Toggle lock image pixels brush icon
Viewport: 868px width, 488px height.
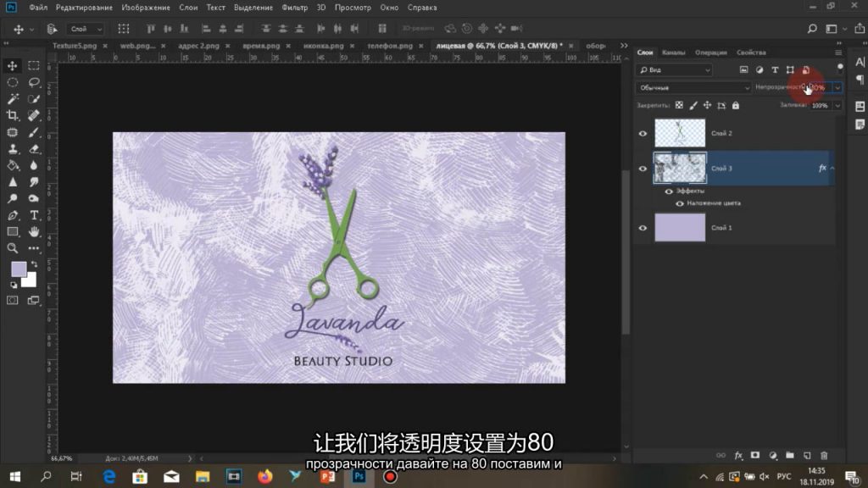point(693,105)
